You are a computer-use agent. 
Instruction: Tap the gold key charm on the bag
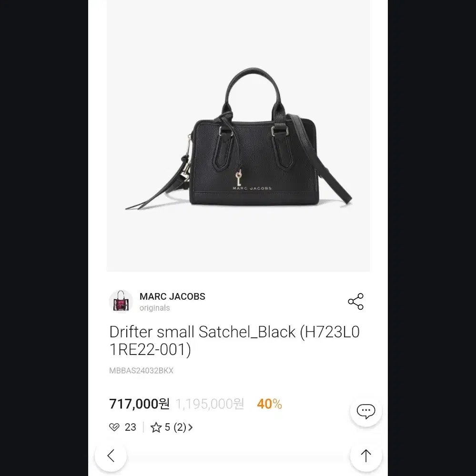coord(239,178)
